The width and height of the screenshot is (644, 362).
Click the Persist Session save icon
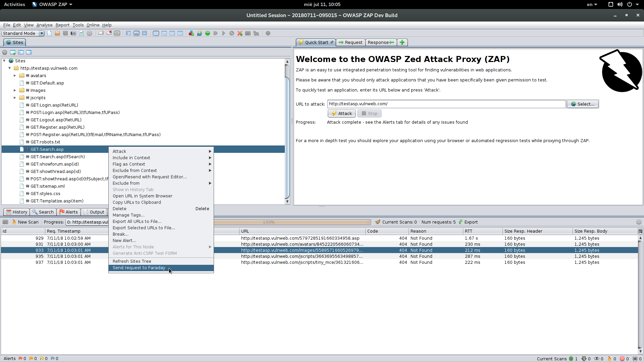[65, 33]
